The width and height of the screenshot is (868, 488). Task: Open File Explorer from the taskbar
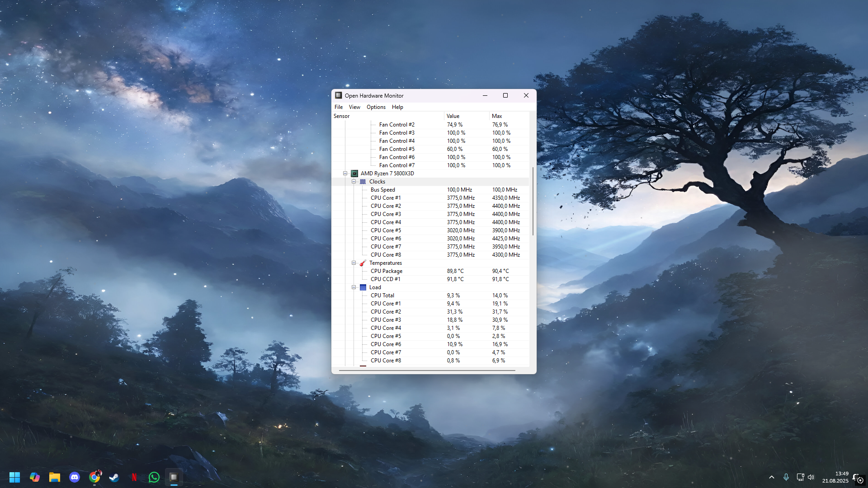[x=55, y=477]
